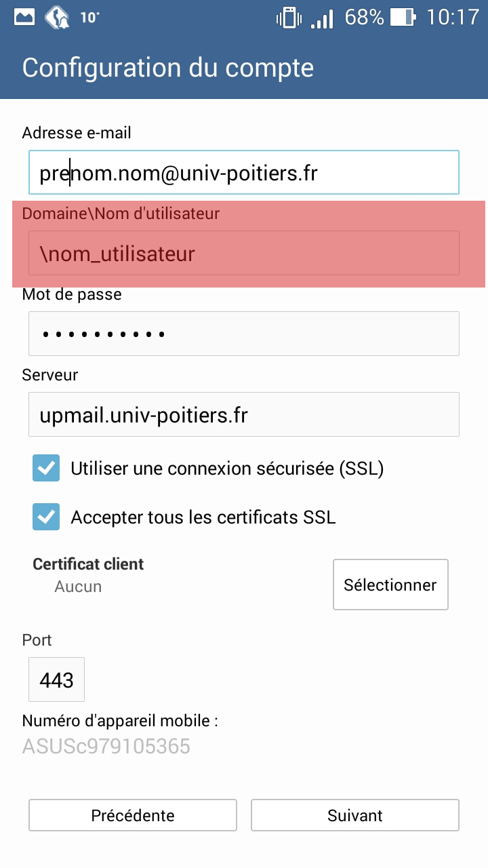Tap the signal strength bars icon

[x=322, y=18]
